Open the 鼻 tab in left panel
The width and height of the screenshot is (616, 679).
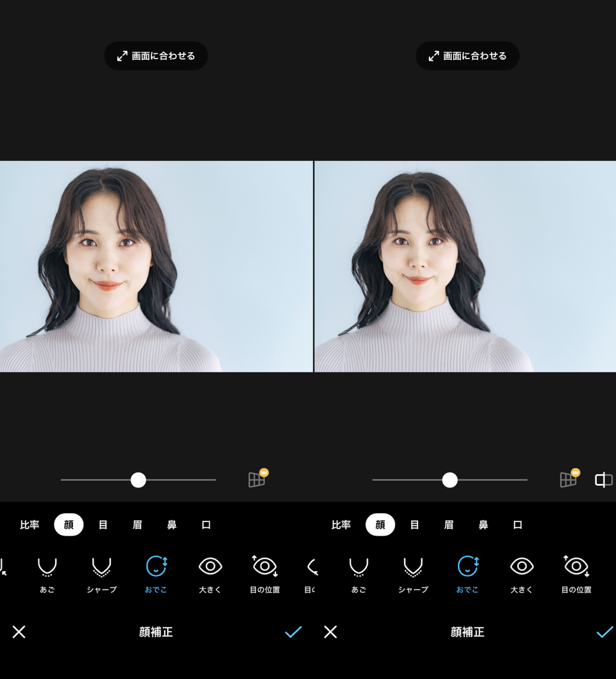tap(172, 525)
